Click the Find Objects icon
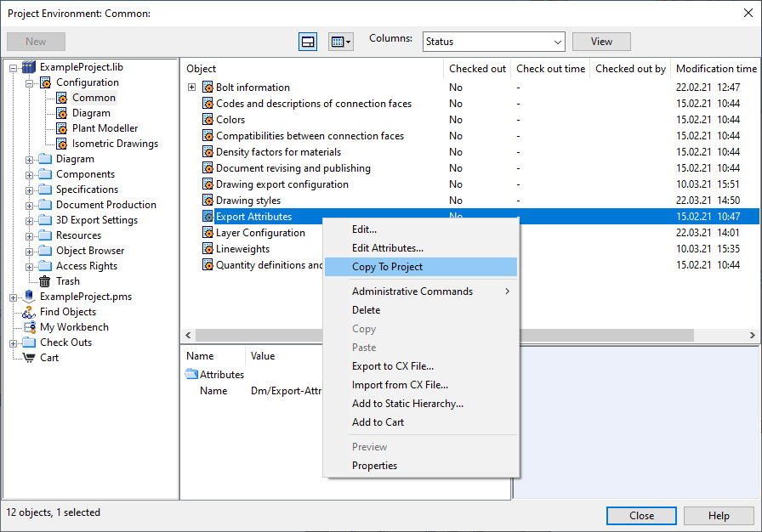 pos(29,312)
